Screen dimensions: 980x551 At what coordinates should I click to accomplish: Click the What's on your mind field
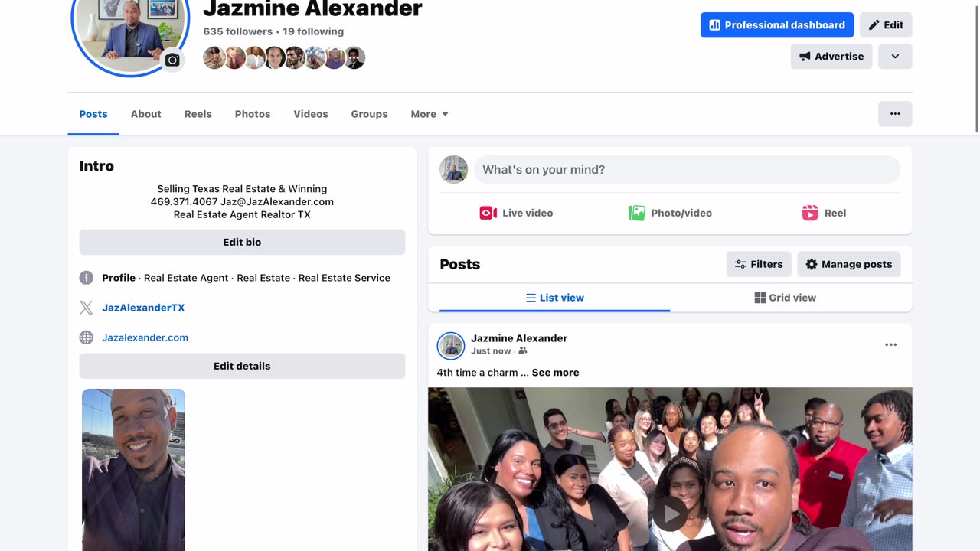[x=686, y=170]
